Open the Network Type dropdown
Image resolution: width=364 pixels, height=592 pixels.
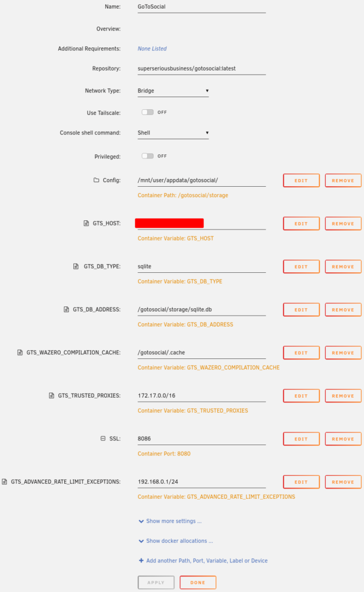pos(173,91)
